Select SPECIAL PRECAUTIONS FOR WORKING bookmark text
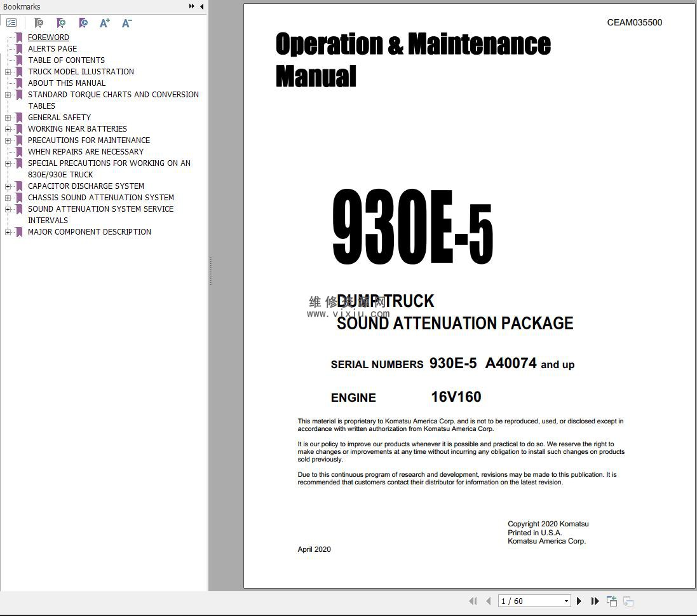 tap(109, 163)
